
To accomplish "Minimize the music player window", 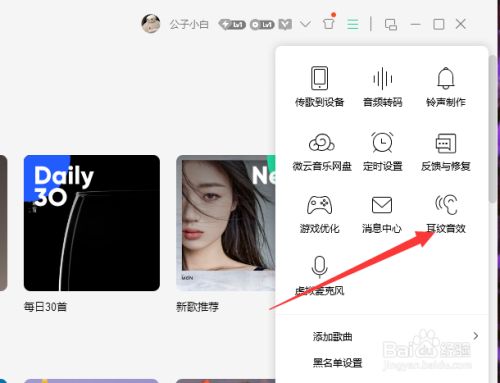I will click(415, 24).
